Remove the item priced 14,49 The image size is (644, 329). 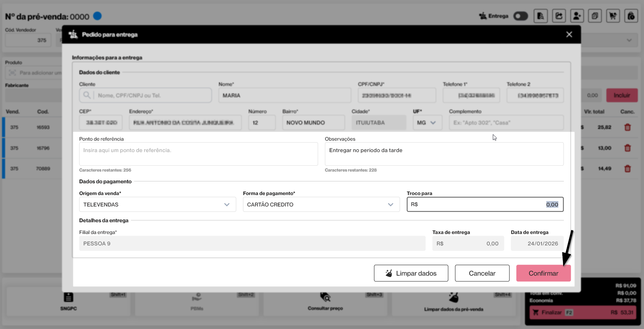tap(627, 169)
